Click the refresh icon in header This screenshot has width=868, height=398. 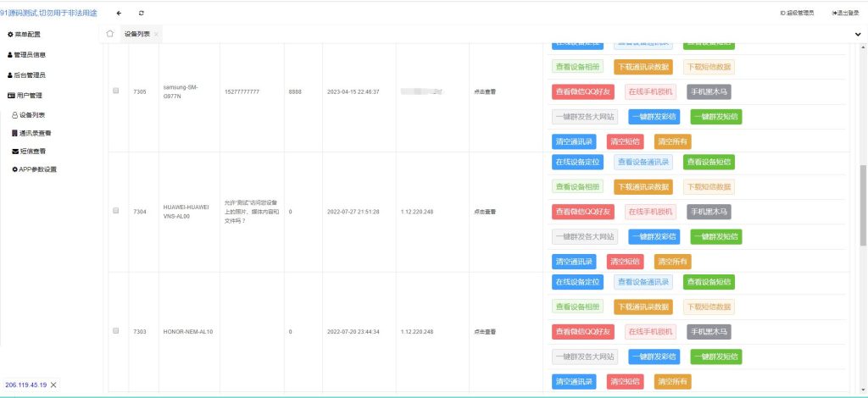[x=142, y=13]
